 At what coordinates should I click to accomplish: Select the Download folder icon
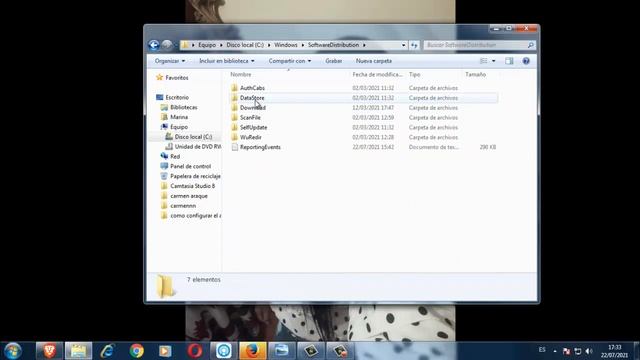235,108
